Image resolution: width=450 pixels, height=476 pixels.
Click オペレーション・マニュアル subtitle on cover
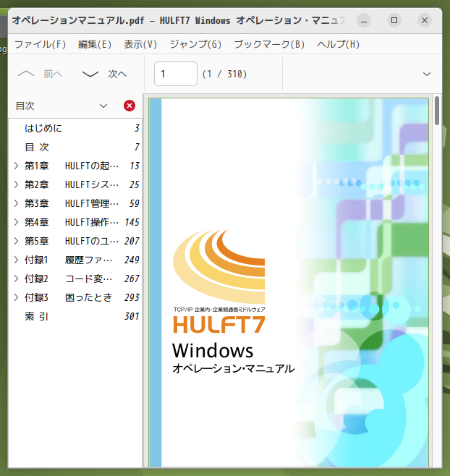[x=233, y=368]
